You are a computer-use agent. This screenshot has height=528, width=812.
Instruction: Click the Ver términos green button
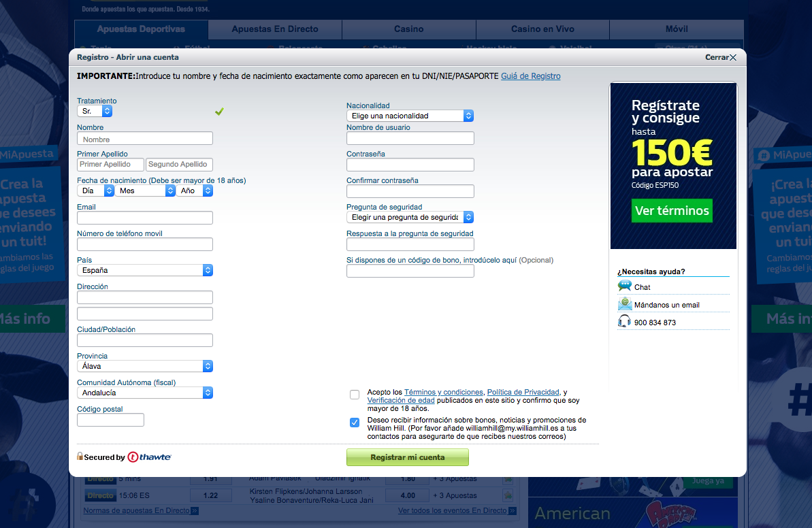click(x=672, y=211)
